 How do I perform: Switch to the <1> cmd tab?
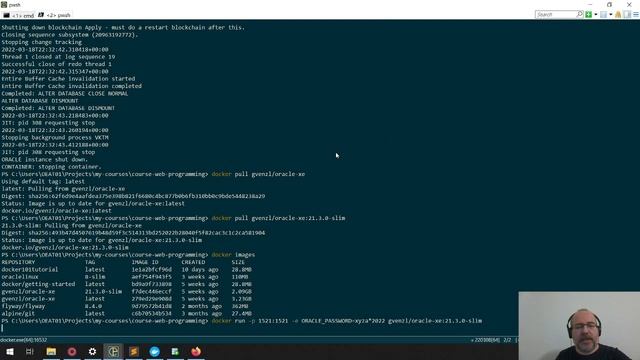[19, 15]
